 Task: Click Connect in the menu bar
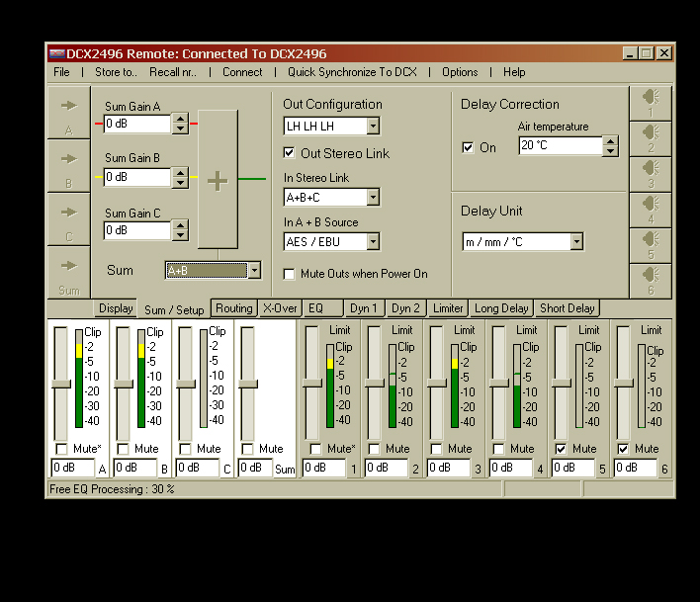(x=242, y=72)
